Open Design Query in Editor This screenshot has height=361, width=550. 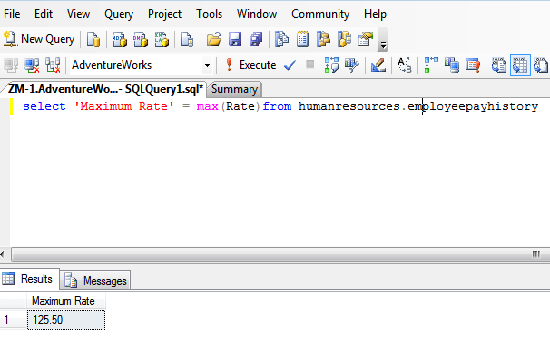pyautogui.click(x=378, y=65)
